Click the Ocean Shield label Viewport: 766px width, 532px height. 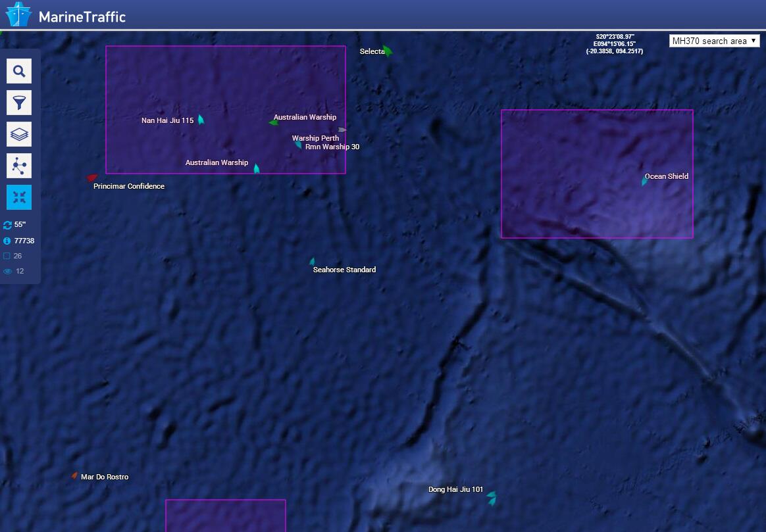click(667, 176)
